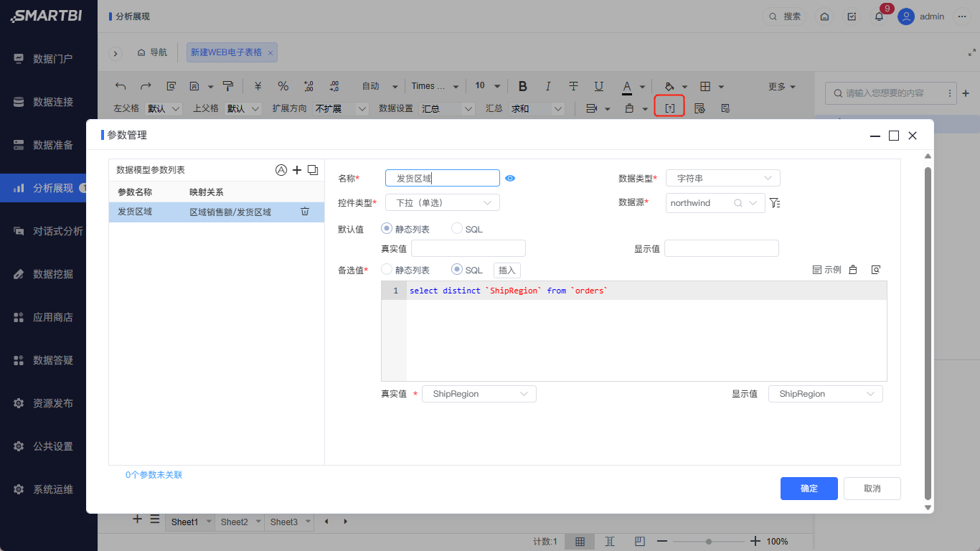Screen dimensions: 980x551
Task: Add a new sheet with the plus icon
Action: (x=138, y=519)
